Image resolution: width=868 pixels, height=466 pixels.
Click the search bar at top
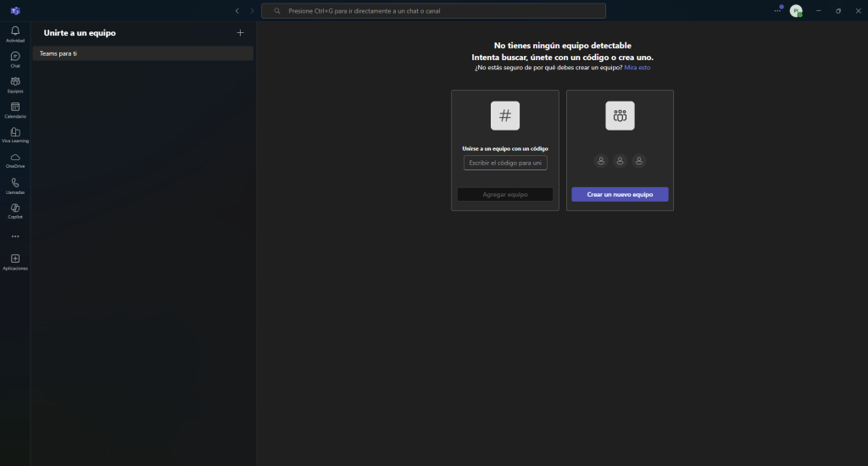(433, 11)
